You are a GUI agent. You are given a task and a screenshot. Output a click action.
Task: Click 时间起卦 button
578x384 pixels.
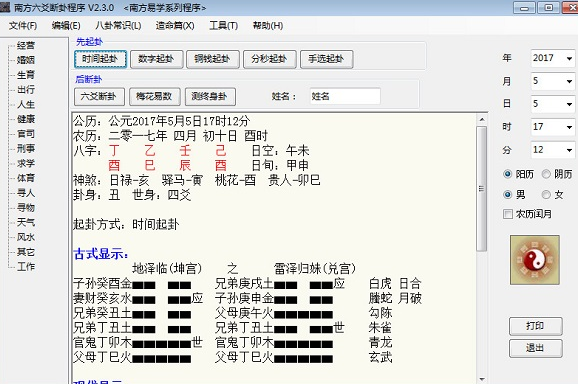tap(100, 59)
